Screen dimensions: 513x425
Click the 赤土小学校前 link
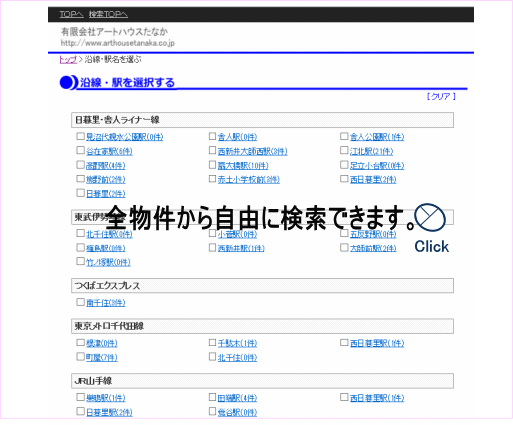249,180
